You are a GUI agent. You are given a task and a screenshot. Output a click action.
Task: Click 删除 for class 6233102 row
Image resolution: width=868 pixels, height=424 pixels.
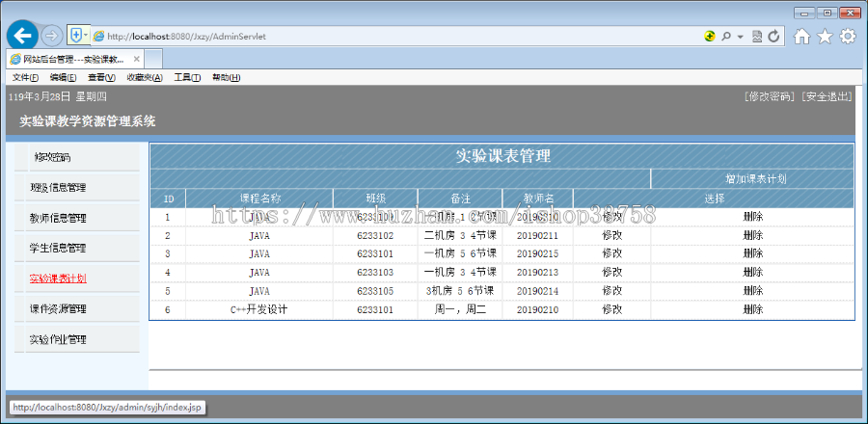(753, 235)
